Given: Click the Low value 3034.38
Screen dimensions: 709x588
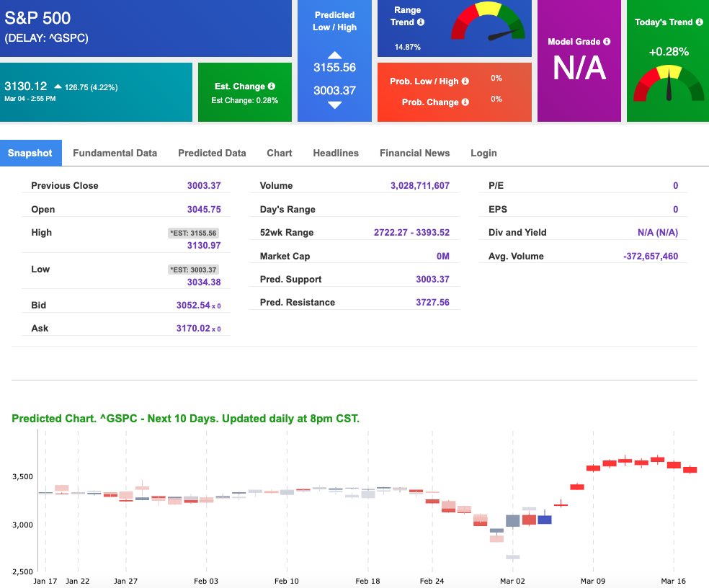Looking at the screenshot, I should 204,282.
